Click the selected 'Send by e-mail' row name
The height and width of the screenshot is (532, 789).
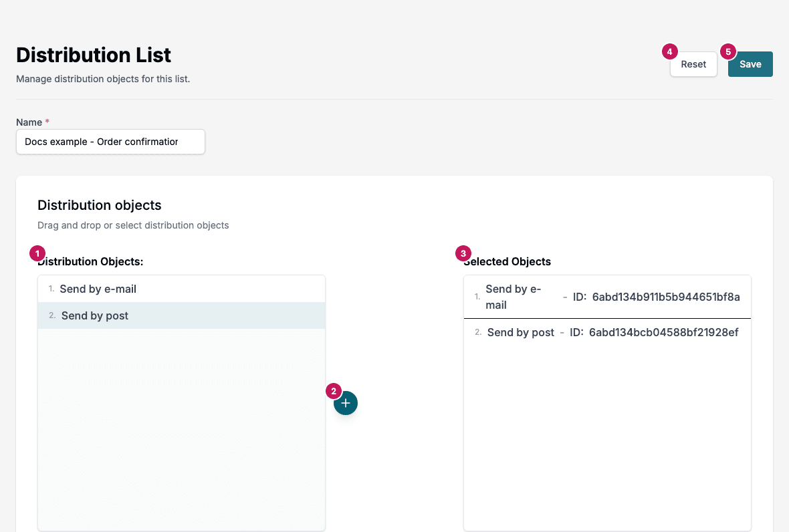tap(514, 297)
